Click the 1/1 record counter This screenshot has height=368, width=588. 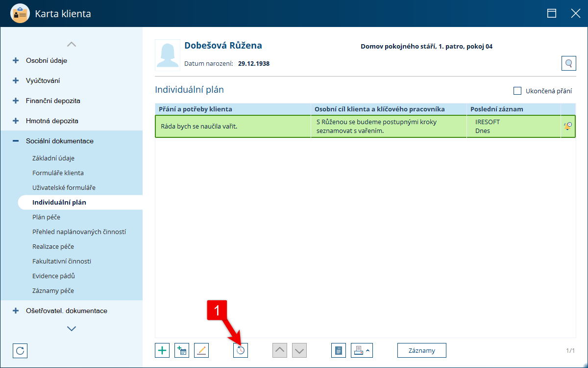click(570, 350)
